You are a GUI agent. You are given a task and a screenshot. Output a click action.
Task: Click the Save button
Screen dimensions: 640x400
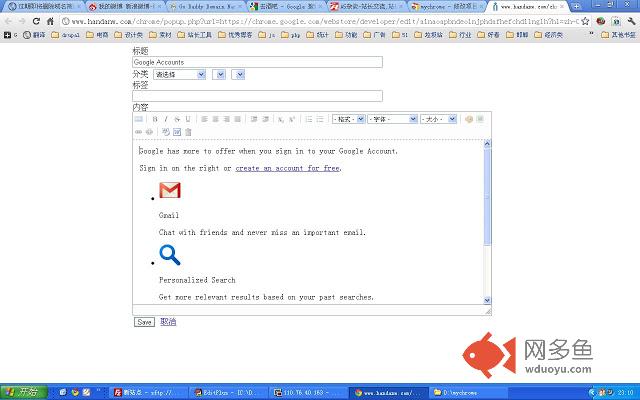(144, 322)
